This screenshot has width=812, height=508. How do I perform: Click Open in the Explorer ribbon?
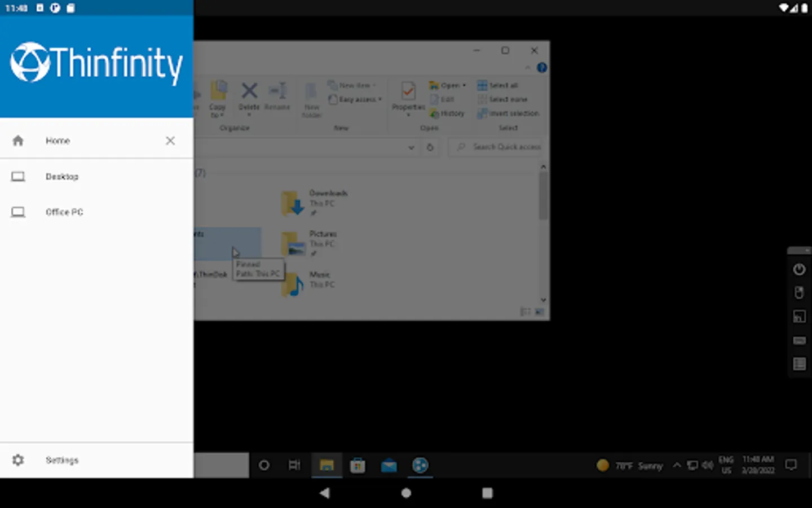point(448,85)
